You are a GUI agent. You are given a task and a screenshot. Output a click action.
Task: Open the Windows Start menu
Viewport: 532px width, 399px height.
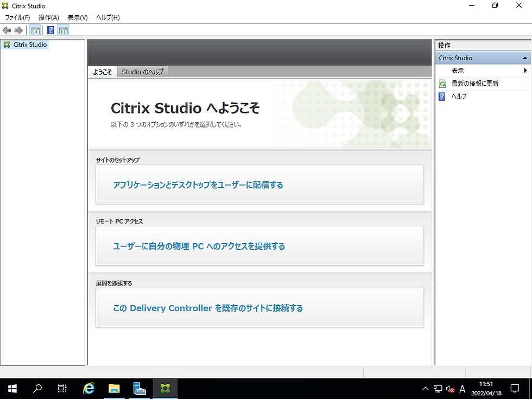point(12,389)
